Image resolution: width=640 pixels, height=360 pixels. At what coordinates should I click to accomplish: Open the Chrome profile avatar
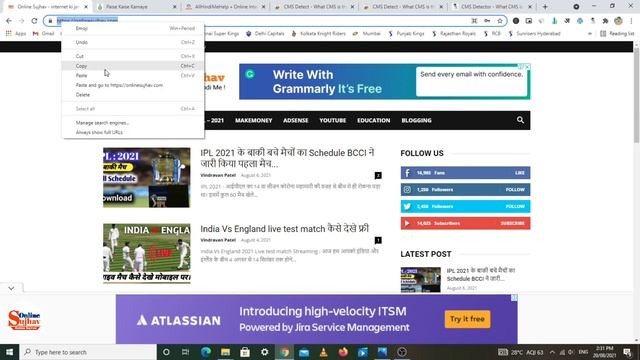click(x=618, y=20)
